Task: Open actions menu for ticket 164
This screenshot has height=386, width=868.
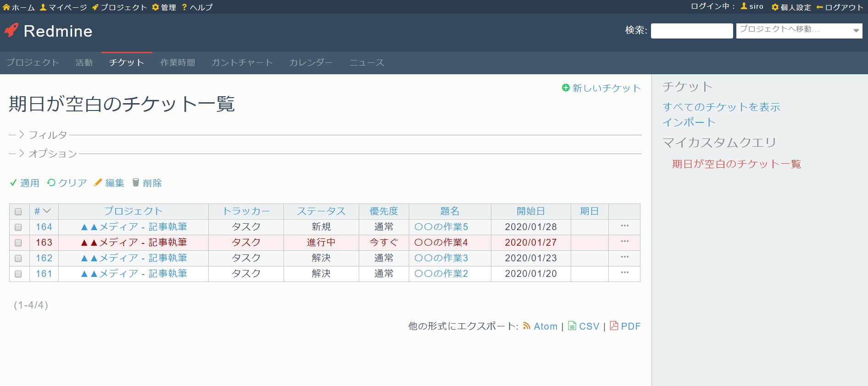Action: click(x=624, y=226)
